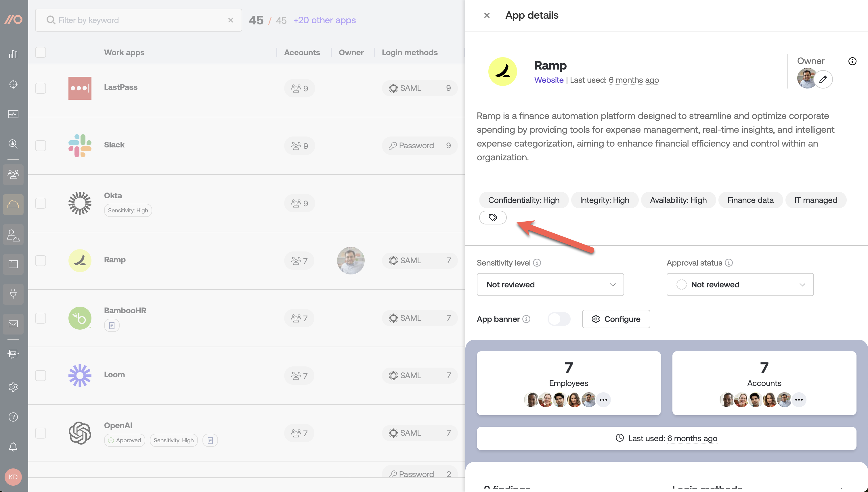
Task: Open the Sensitivity level dropdown
Action: coord(550,285)
